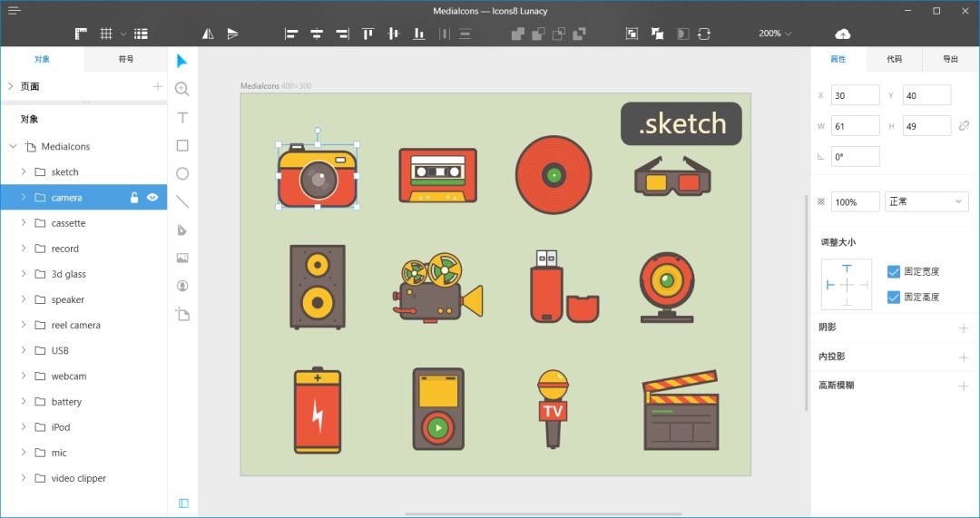The height and width of the screenshot is (518, 980).
Task: Click the X position input field
Action: point(855,95)
